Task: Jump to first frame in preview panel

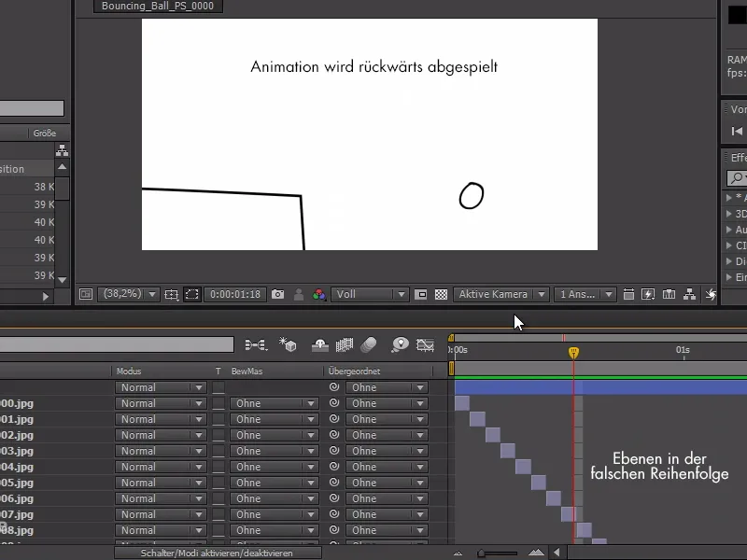Action: pyautogui.click(x=737, y=131)
